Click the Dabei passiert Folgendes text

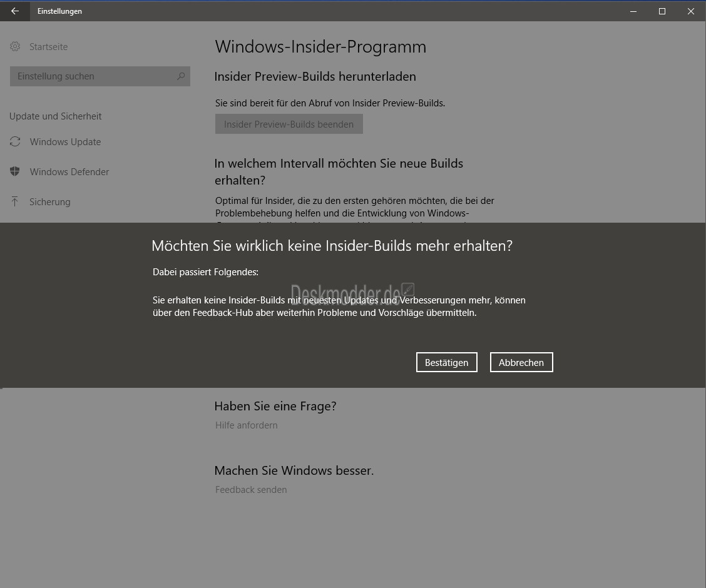(205, 271)
